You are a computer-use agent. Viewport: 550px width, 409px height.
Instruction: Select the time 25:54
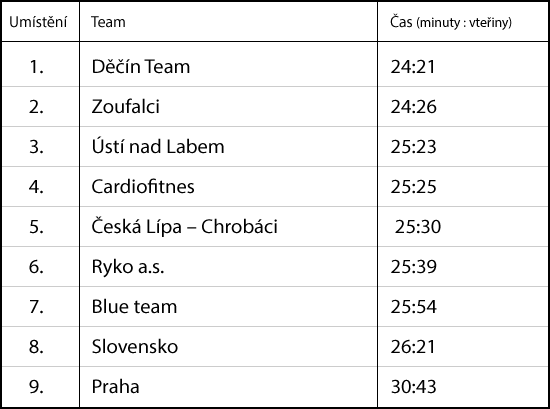(414, 307)
